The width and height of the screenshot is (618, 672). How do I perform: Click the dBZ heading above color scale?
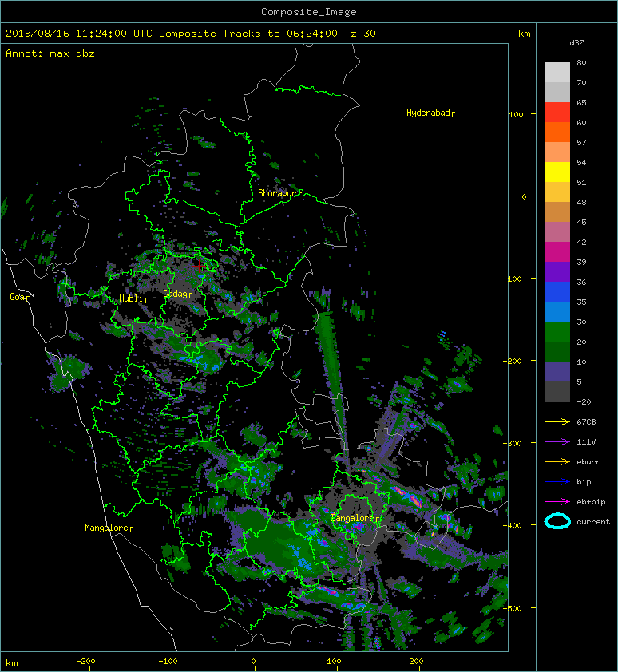[576, 43]
